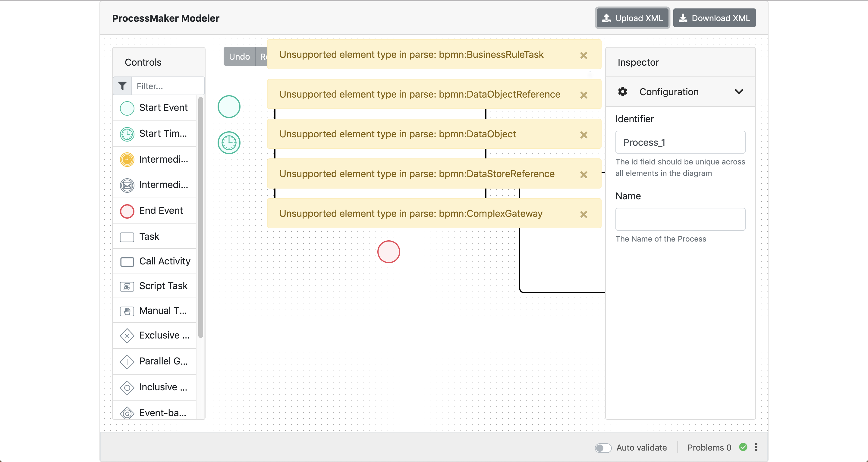Viewport: 868px width, 462px height.
Task: Click the gear icon beside Configuration
Action: point(622,91)
